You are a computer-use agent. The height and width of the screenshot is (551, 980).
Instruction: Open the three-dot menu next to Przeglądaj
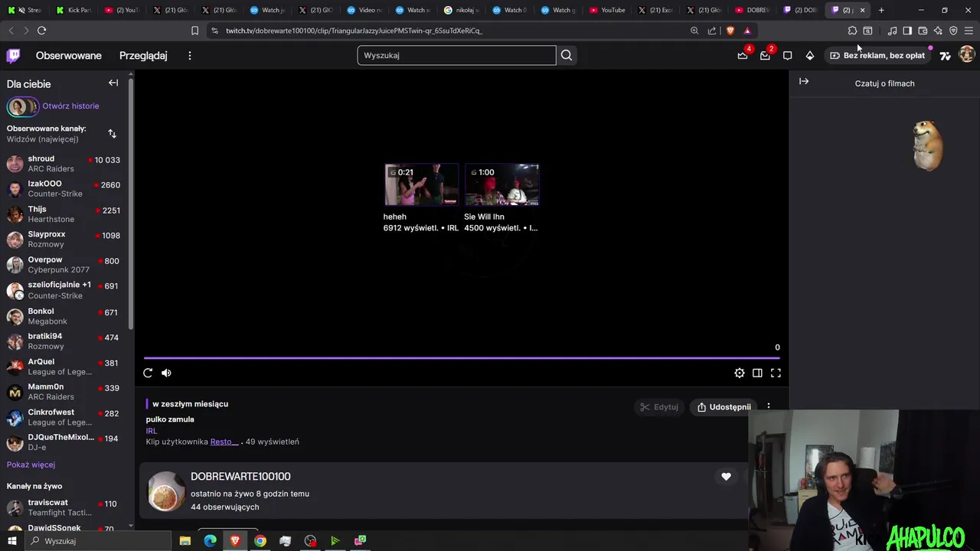click(190, 55)
